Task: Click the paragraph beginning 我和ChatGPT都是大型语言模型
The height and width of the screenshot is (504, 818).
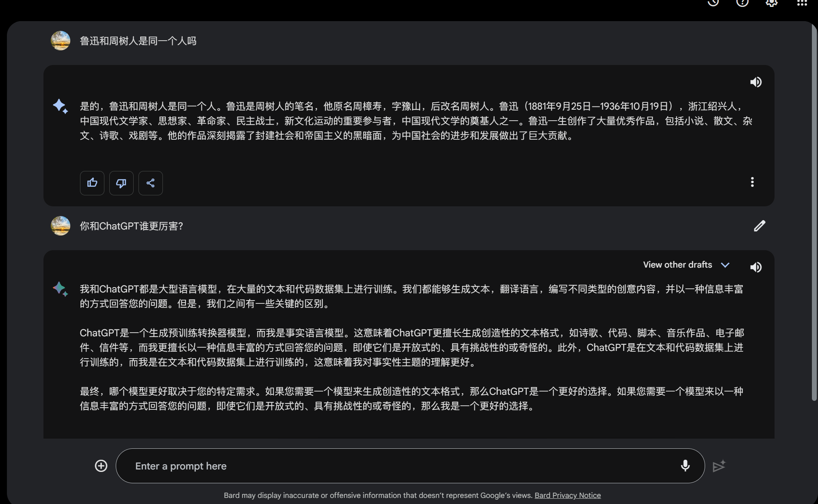Action: 411,296
